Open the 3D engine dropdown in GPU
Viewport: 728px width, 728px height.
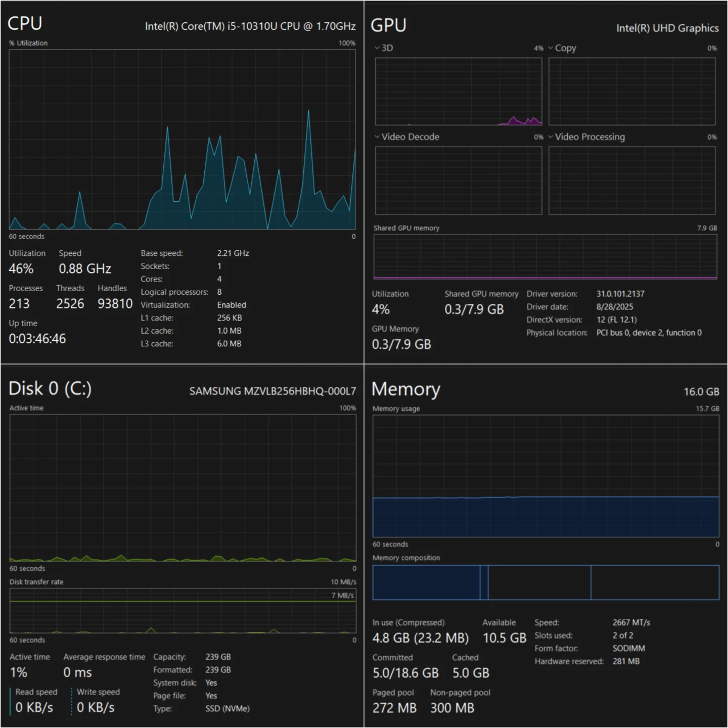pos(377,48)
